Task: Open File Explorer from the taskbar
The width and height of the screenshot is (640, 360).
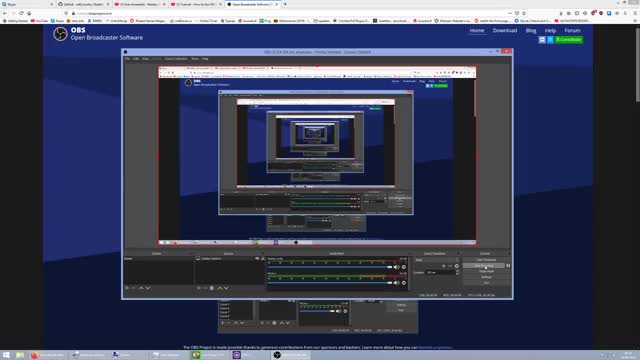Action: (20, 355)
